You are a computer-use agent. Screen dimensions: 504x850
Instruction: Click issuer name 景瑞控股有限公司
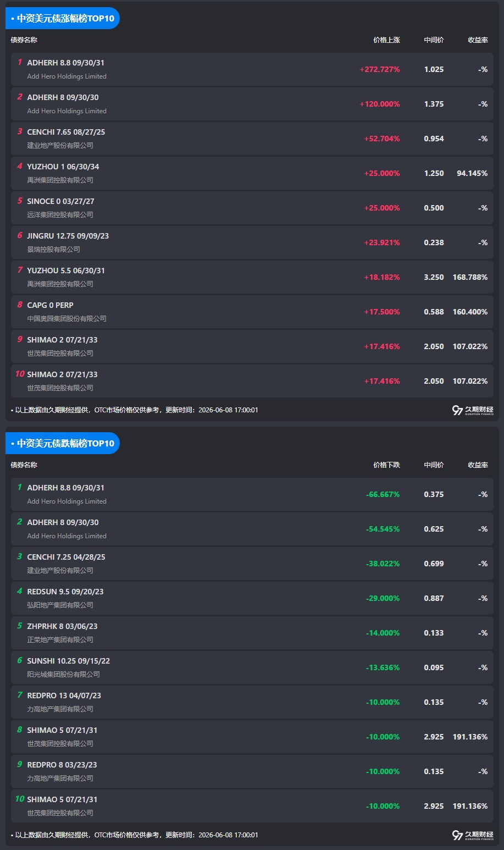click(x=54, y=250)
